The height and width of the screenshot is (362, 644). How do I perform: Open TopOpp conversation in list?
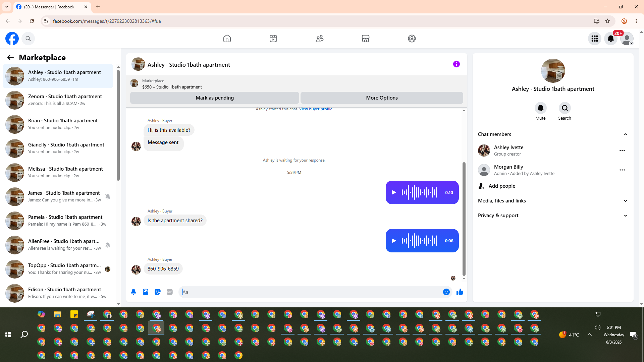pyautogui.click(x=58, y=269)
